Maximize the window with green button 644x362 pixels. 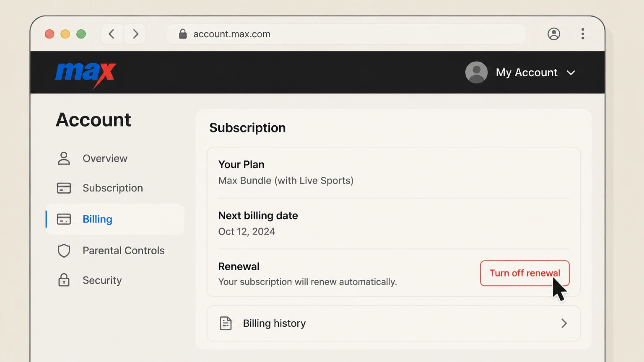(81, 34)
